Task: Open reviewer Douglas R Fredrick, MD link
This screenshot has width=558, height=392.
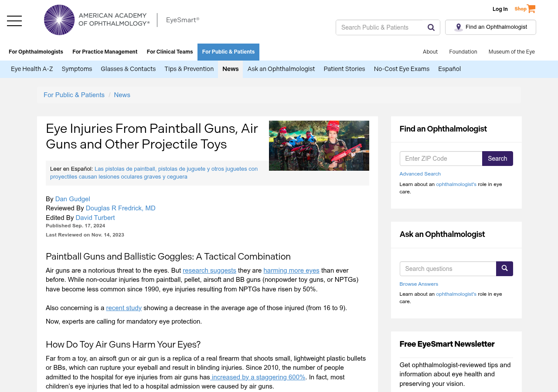Action: click(120, 208)
